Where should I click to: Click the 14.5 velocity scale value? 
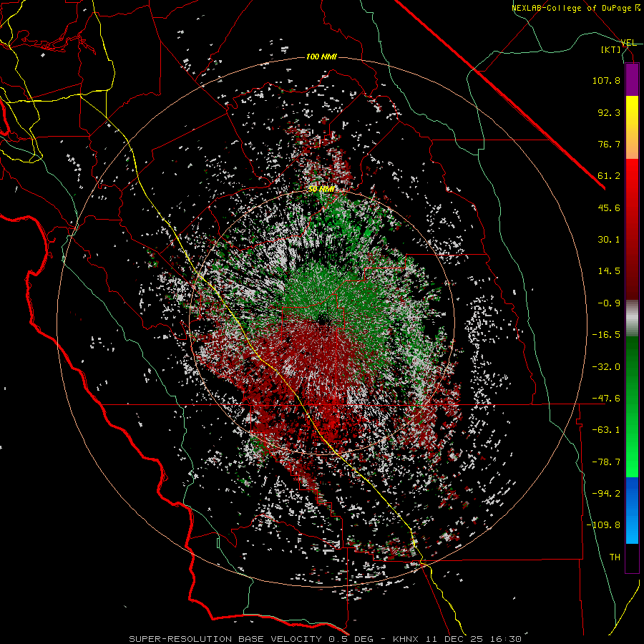coord(609,271)
